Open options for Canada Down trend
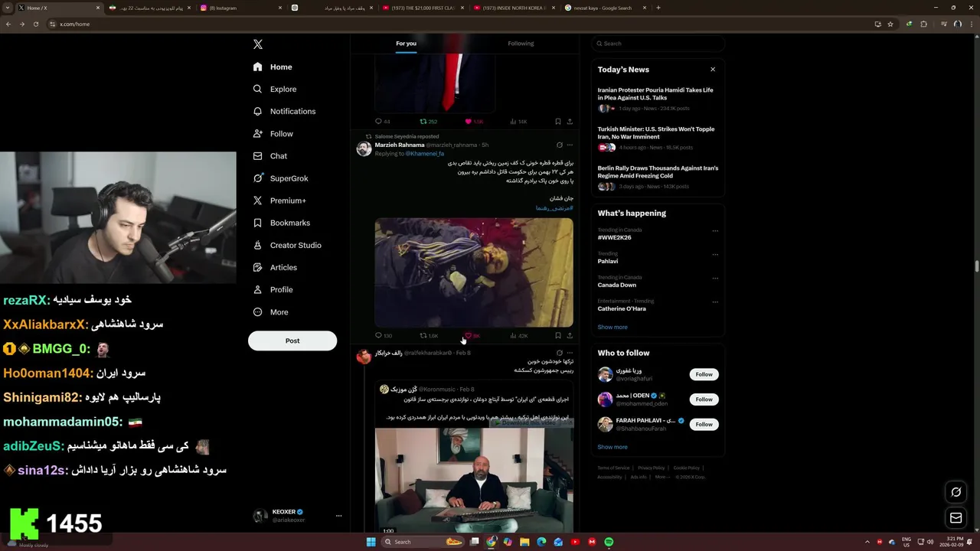Viewport: 980px width, 551px height. pos(715,279)
